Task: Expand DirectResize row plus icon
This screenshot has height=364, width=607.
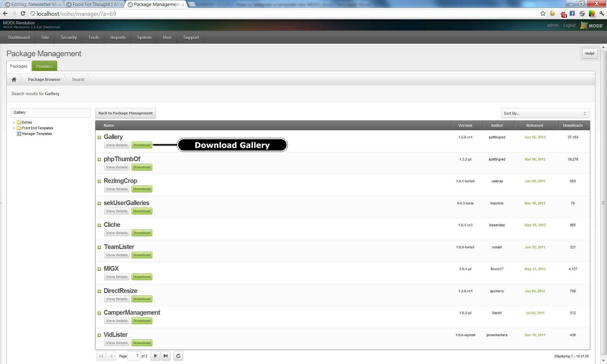Action: tap(99, 291)
